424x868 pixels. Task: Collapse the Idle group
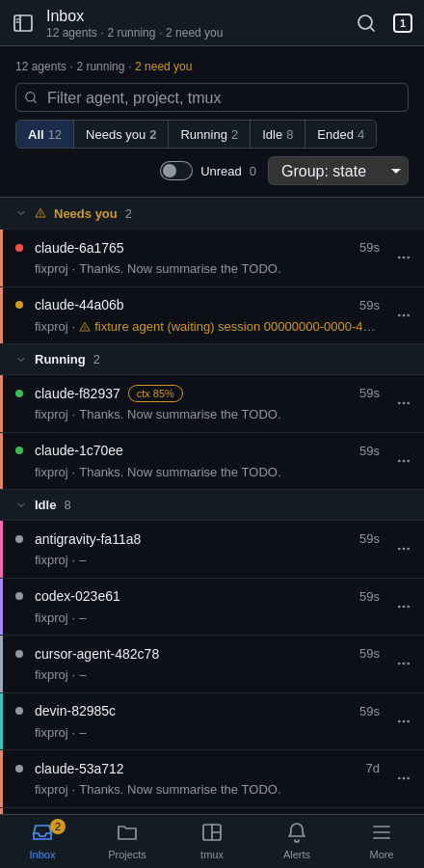(x=21, y=505)
